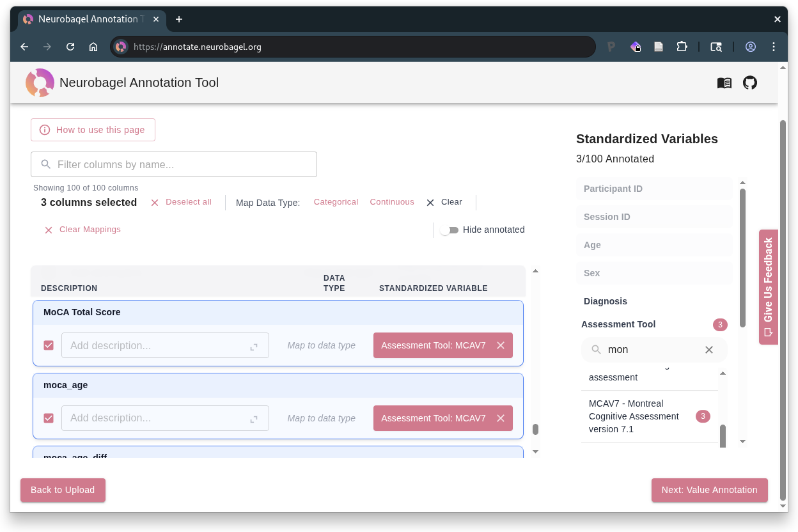This screenshot has height=532, width=798.
Task: Click the Back to Upload button
Action: pos(62,490)
